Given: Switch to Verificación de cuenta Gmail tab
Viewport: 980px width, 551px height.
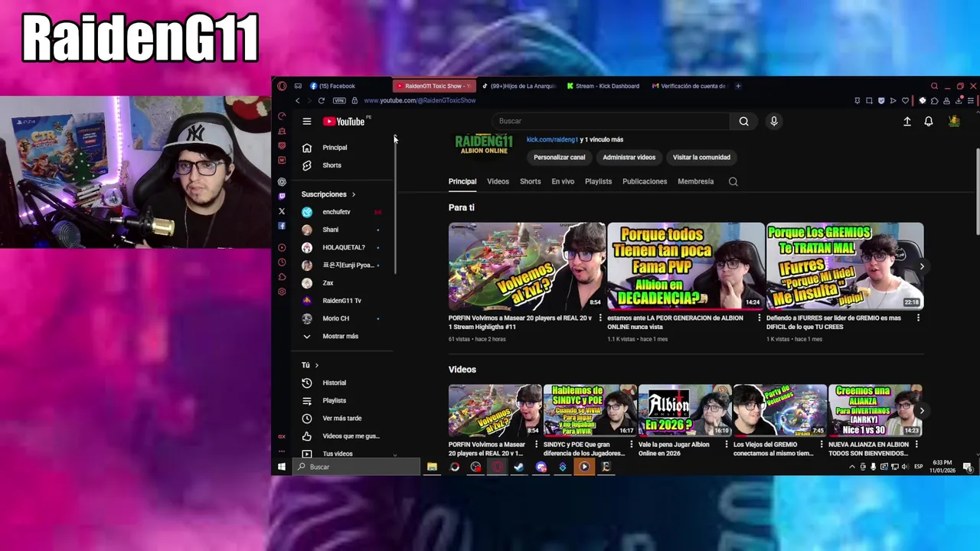Looking at the screenshot, I should click(x=689, y=86).
